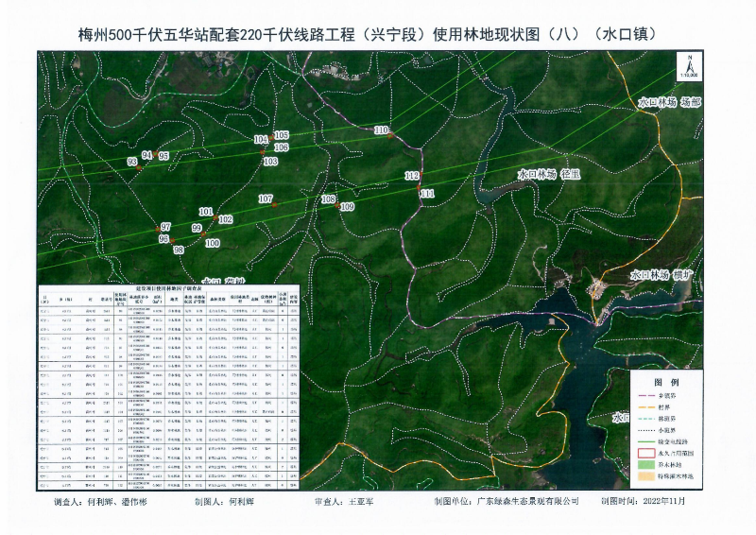Click the 制图时间 2022年11月 footer text
The width and height of the screenshot is (756, 535).
point(643,502)
